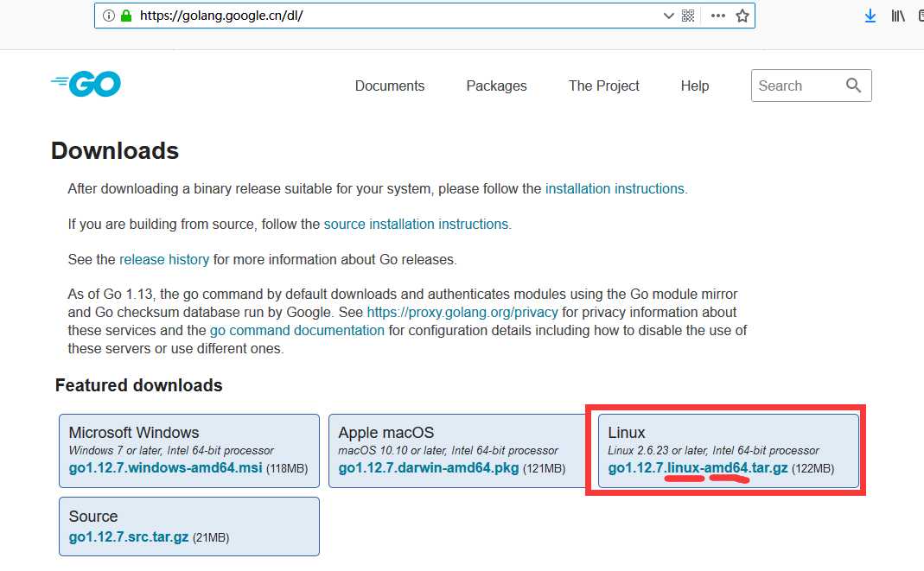Click the QR code icon in address bar
This screenshot has height=571, width=924.
[688, 16]
